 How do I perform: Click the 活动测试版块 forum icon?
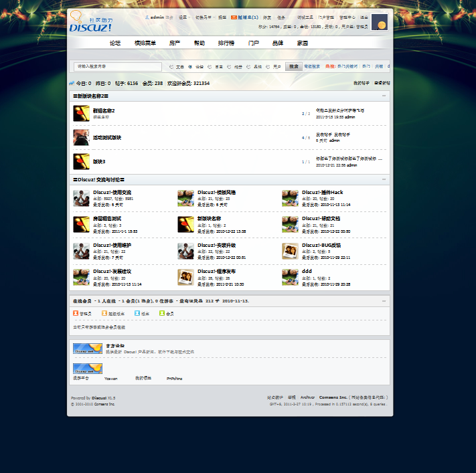82,137
